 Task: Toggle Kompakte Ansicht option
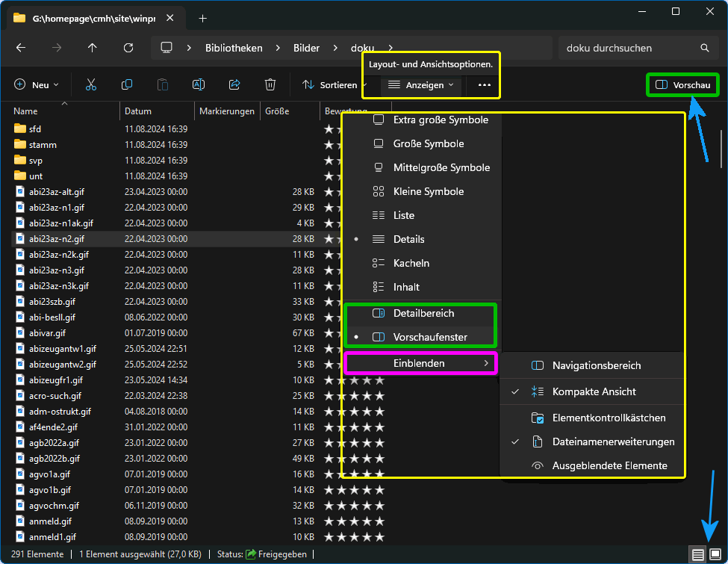594,391
